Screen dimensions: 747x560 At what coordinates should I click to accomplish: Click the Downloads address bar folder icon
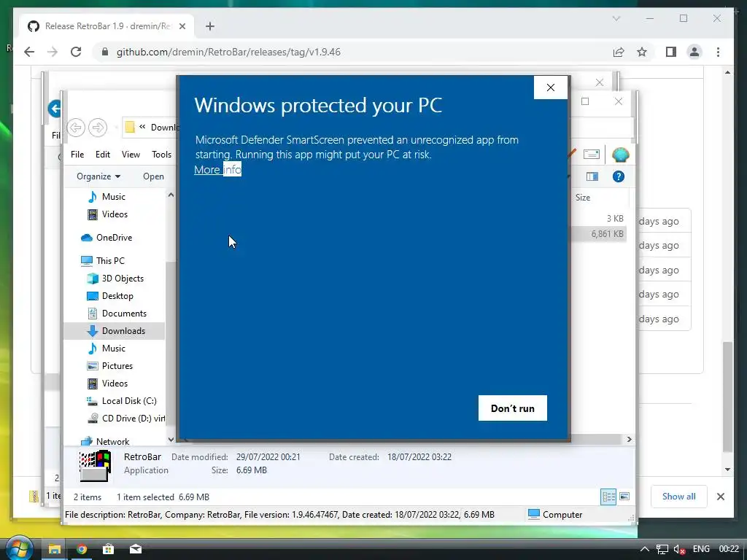(130, 127)
